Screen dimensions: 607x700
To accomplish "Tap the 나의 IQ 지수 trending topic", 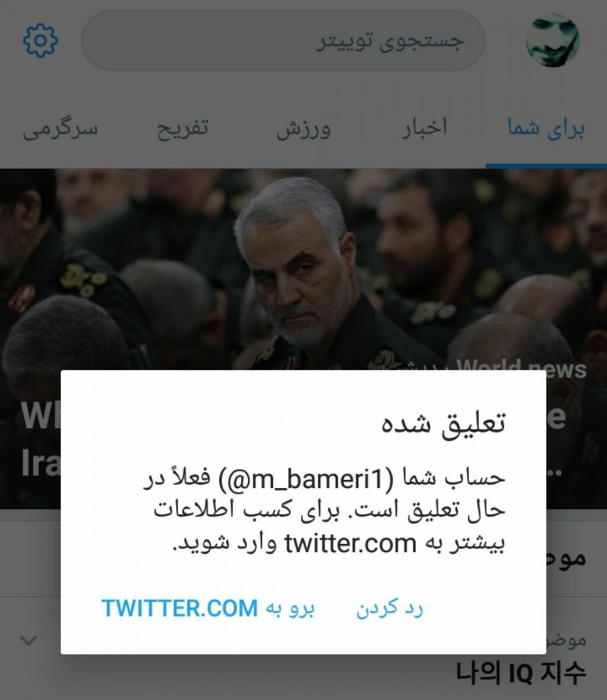I will [x=521, y=673].
